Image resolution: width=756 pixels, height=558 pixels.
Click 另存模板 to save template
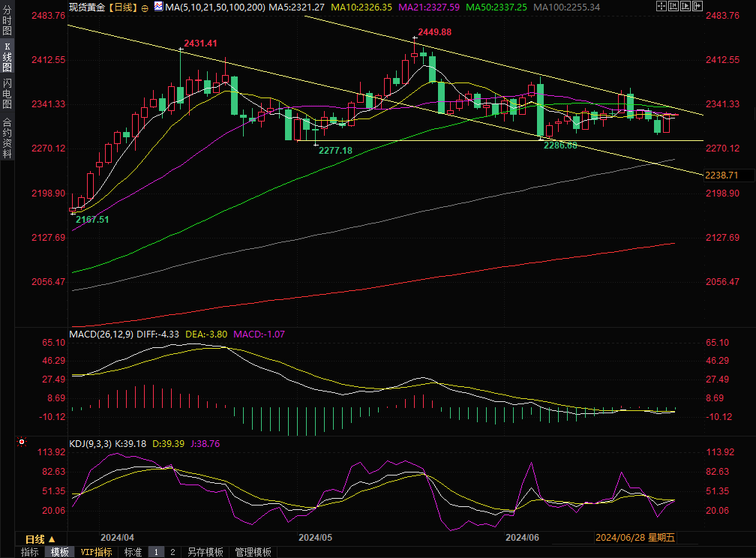tap(205, 552)
